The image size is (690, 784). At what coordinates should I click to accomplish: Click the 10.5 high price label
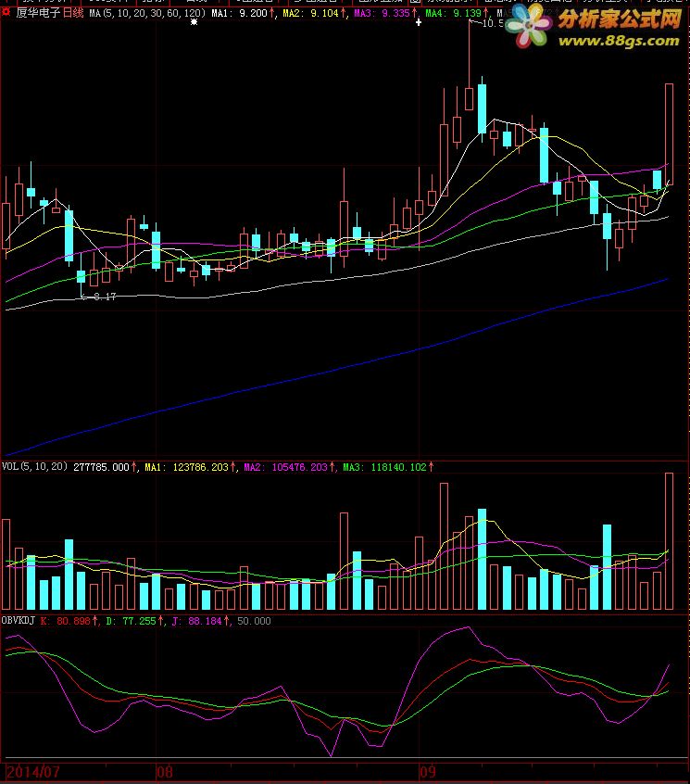tap(492, 23)
